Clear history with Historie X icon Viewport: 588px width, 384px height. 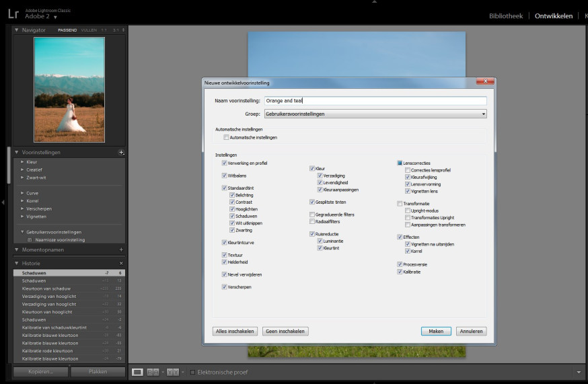[x=121, y=263]
